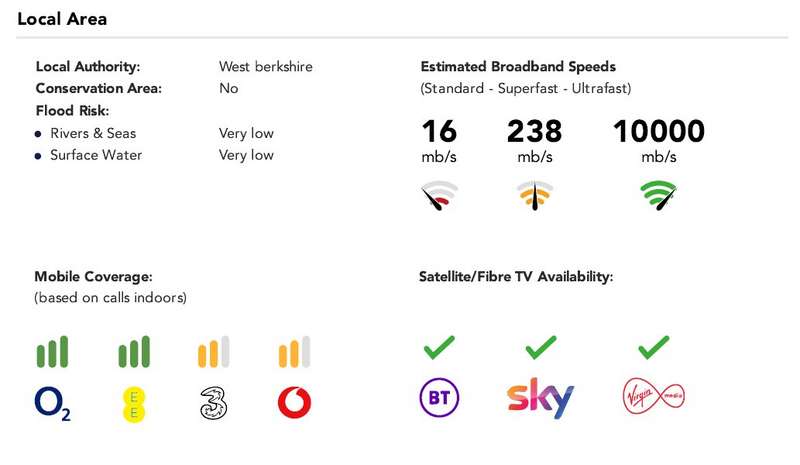This screenshot has height=465, width=800.
Task: Select the Three network logo
Action: (x=214, y=403)
